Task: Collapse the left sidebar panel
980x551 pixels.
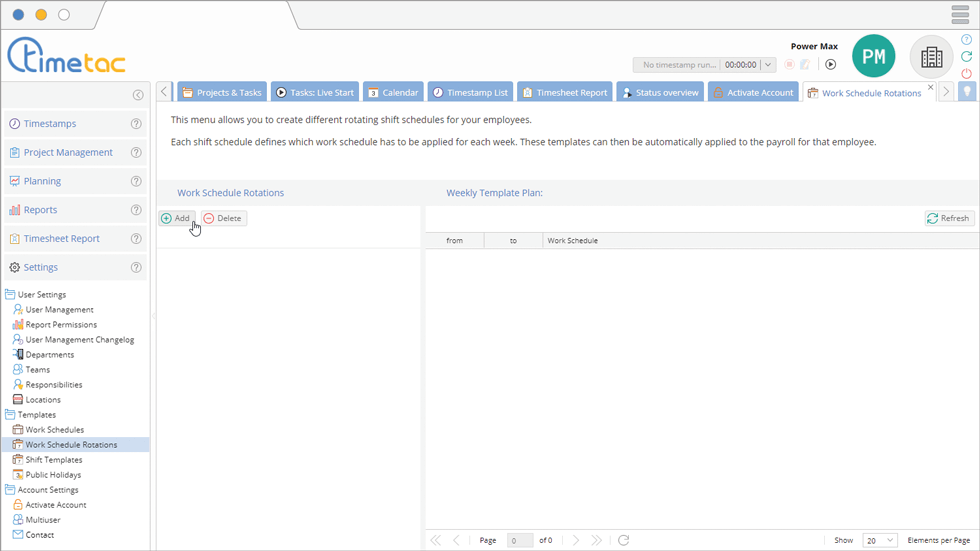Action: [x=138, y=95]
